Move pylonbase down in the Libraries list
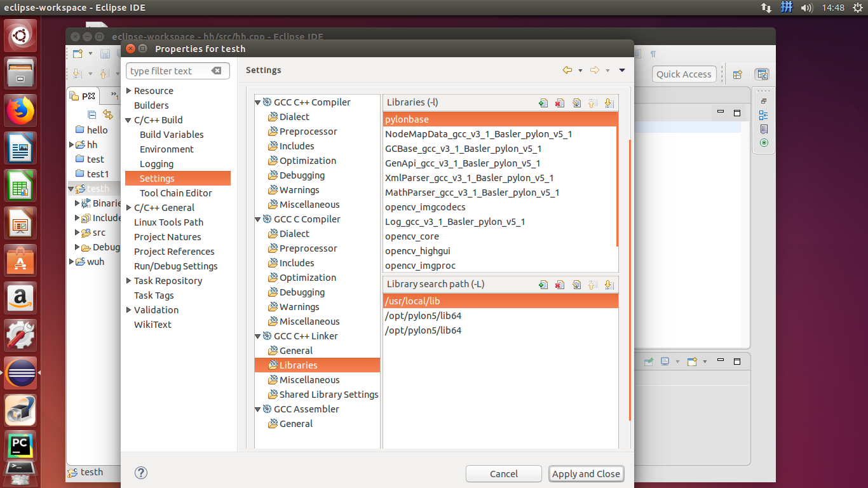Viewport: 868px width, 488px height. pyautogui.click(x=609, y=102)
